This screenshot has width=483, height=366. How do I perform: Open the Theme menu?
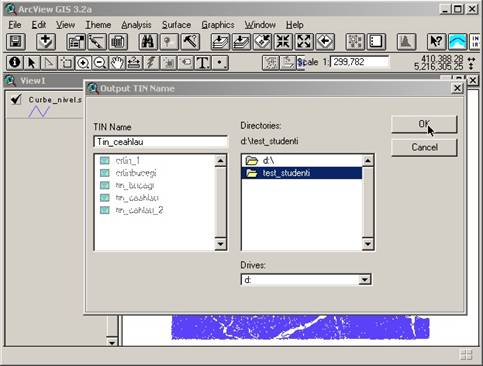(x=98, y=25)
